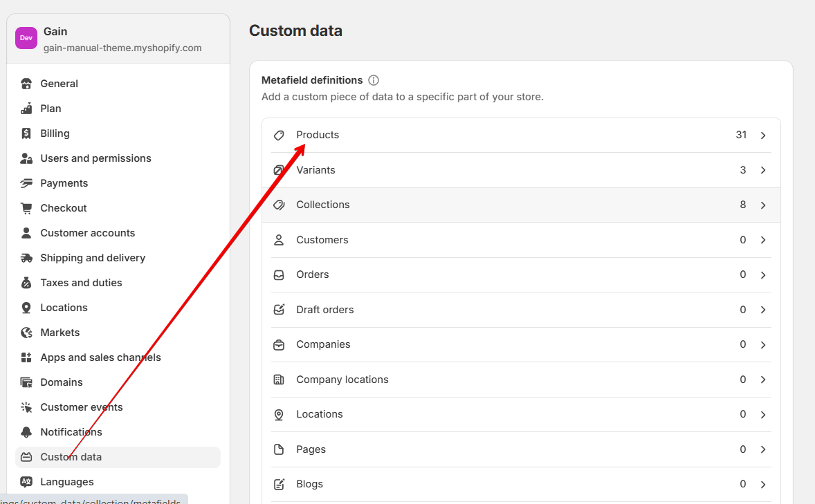Expand the Draft orders chevron
The image size is (815, 504).
(x=763, y=310)
